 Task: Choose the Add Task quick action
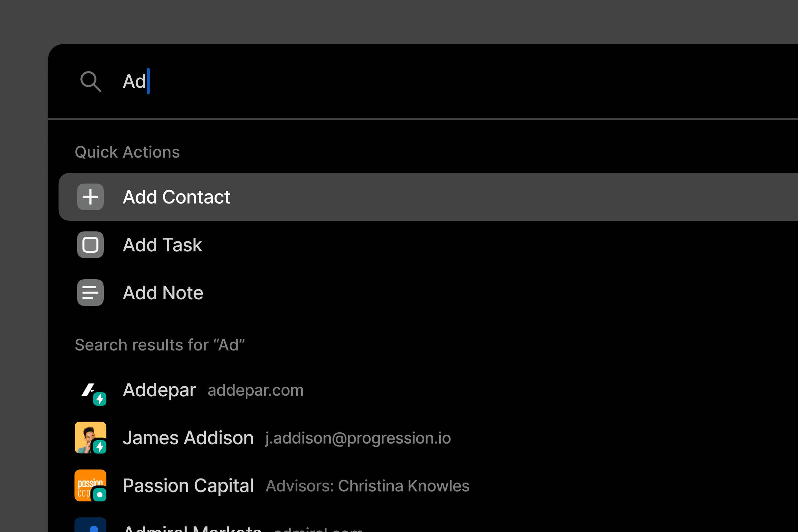pos(428,245)
